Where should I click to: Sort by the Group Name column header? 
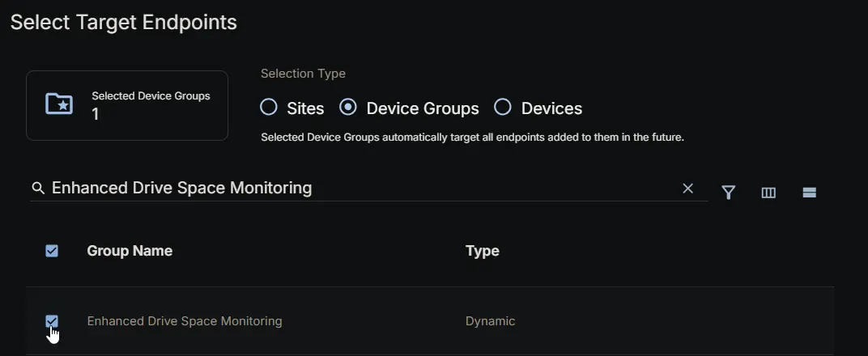[130, 251]
